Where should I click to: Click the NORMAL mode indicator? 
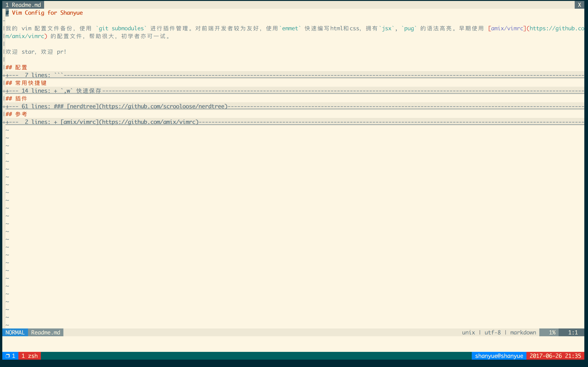click(15, 332)
